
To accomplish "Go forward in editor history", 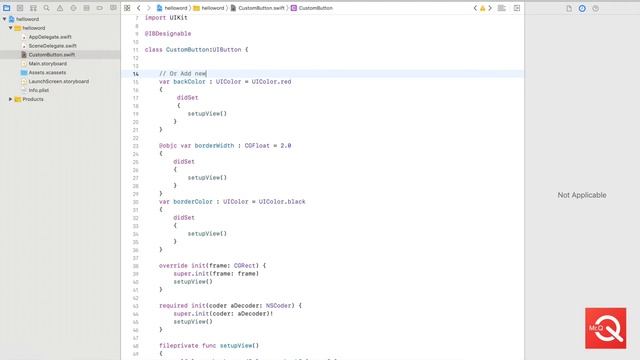I will (149, 8).
